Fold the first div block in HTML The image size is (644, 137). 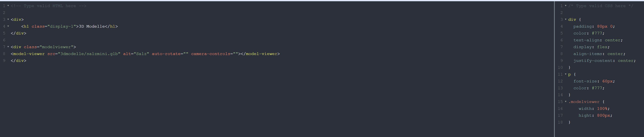[8, 20]
